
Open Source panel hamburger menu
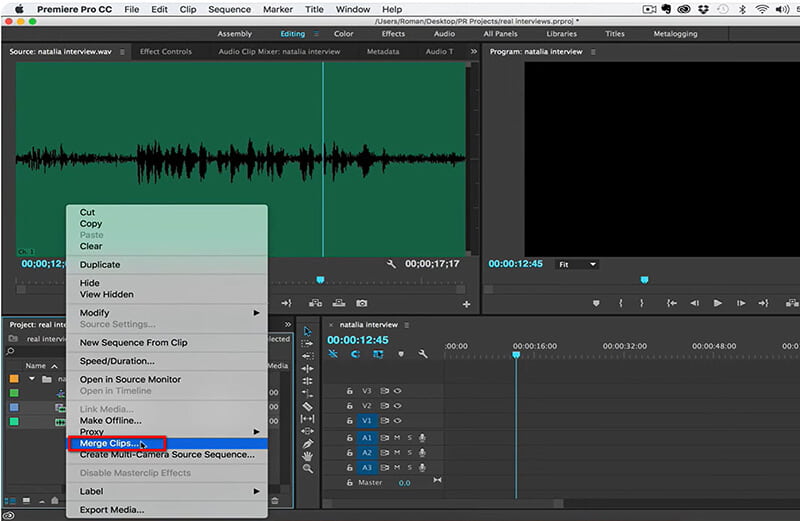122,52
